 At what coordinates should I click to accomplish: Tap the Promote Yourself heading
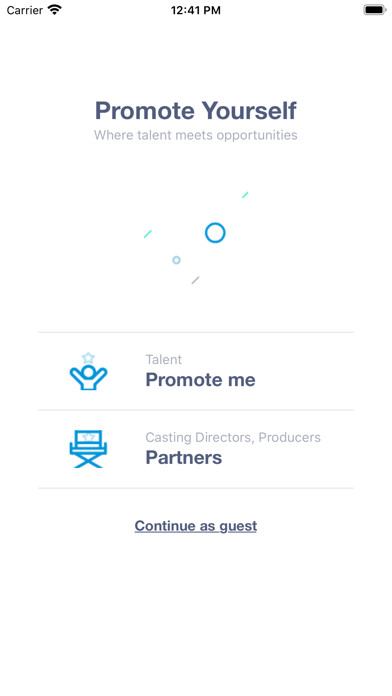pos(196,111)
